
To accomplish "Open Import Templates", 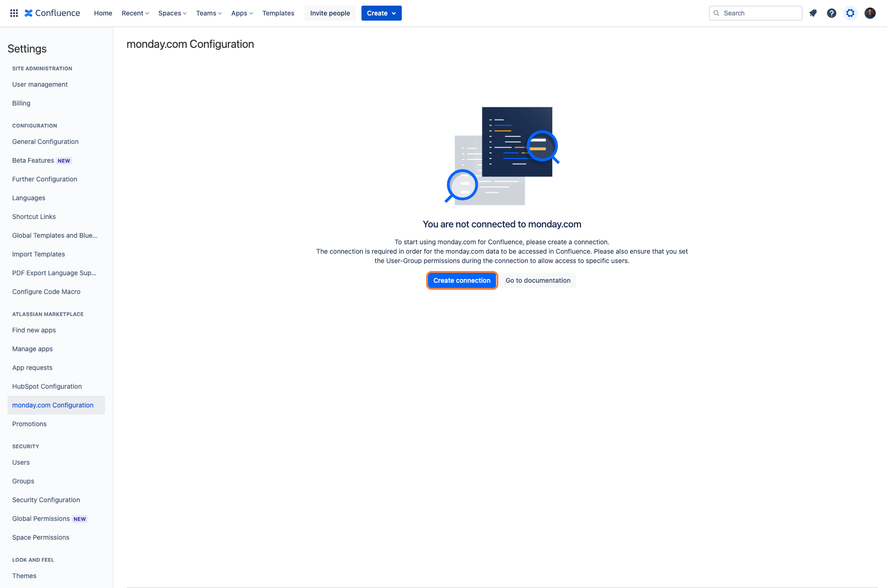I will tap(56, 254).
